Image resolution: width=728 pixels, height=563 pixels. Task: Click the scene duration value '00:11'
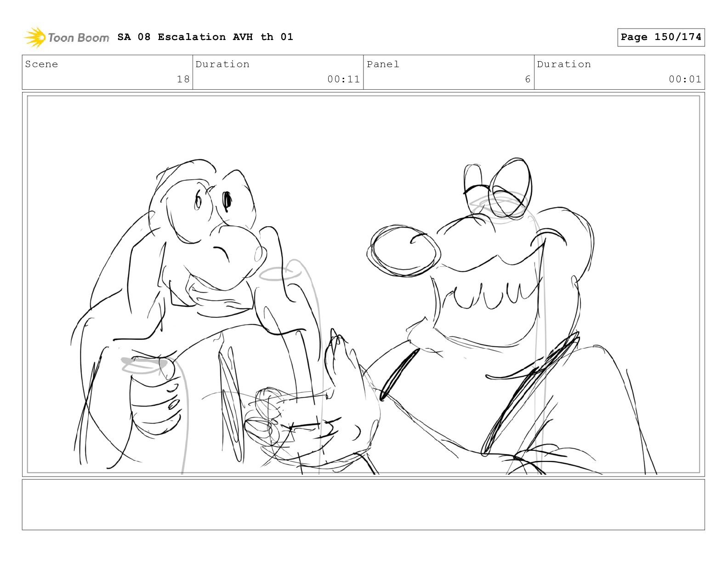[343, 79]
